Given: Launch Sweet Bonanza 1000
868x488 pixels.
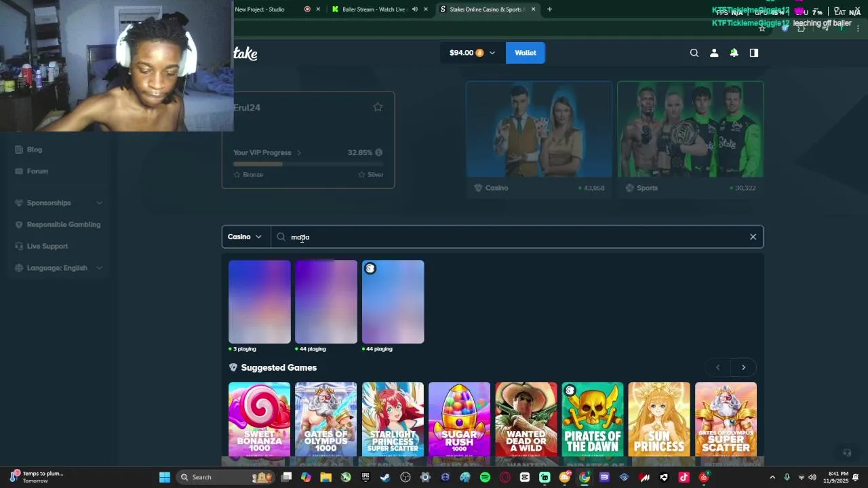Looking at the screenshot, I should pos(259,420).
